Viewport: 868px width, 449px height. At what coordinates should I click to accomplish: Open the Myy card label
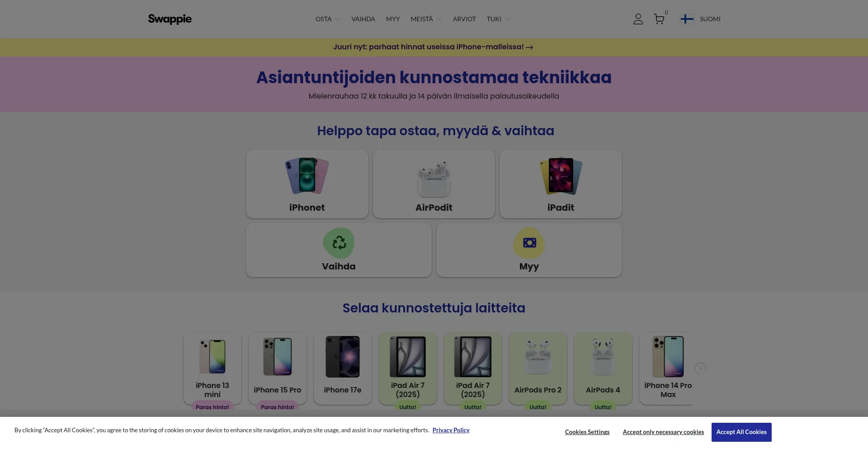click(x=529, y=266)
